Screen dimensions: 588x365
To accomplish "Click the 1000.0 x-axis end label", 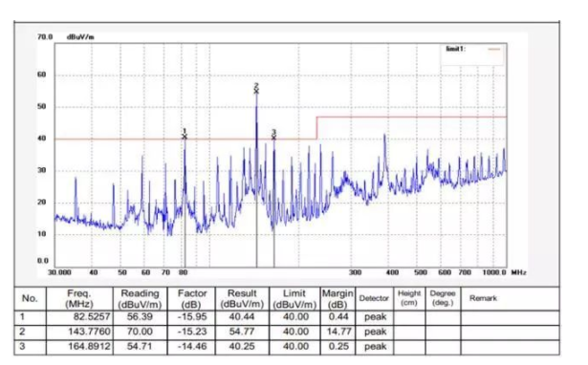I will pyautogui.click(x=494, y=272).
